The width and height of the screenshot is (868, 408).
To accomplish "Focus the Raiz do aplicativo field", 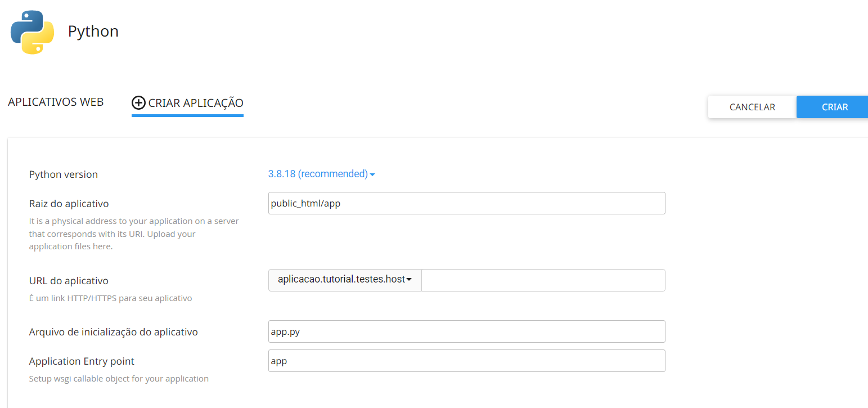I will [466, 203].
